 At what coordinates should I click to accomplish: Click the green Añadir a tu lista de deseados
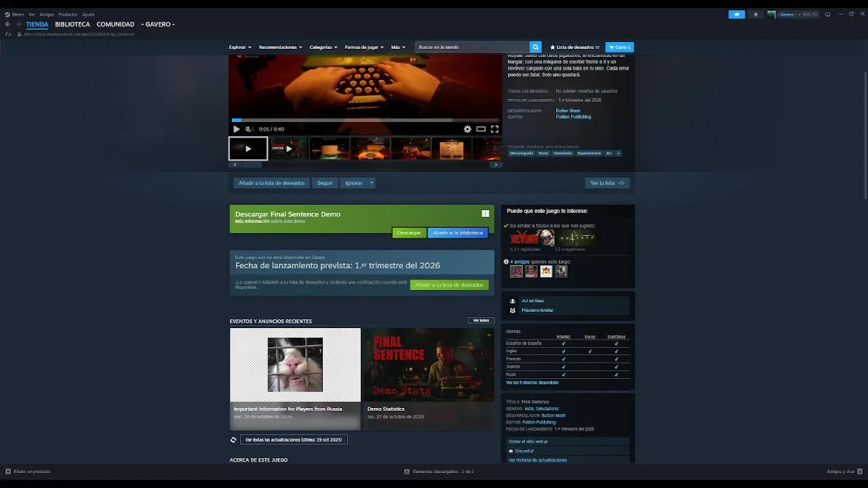tap(449, 285)
